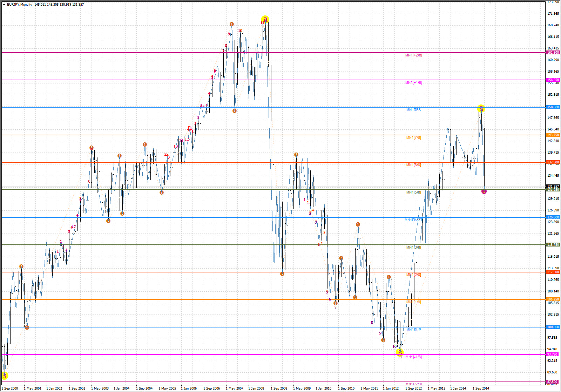
Task: Select the MN1SUP line label
Action: pos(413,330)
